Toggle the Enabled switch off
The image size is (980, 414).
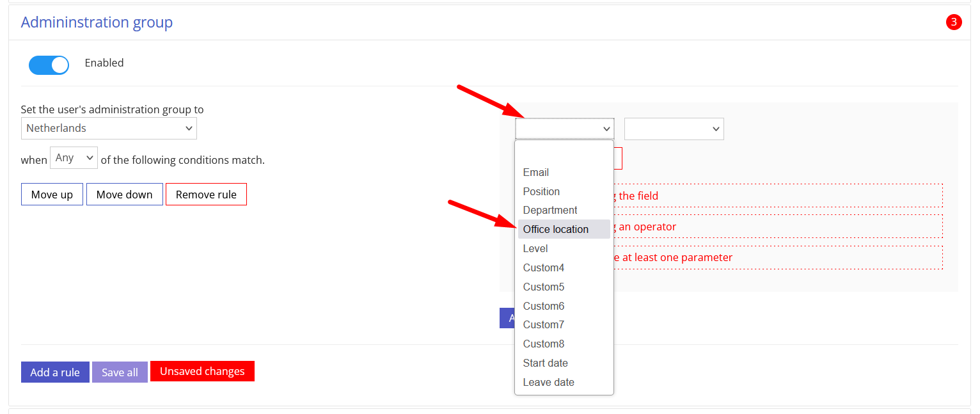click(49, 65)
